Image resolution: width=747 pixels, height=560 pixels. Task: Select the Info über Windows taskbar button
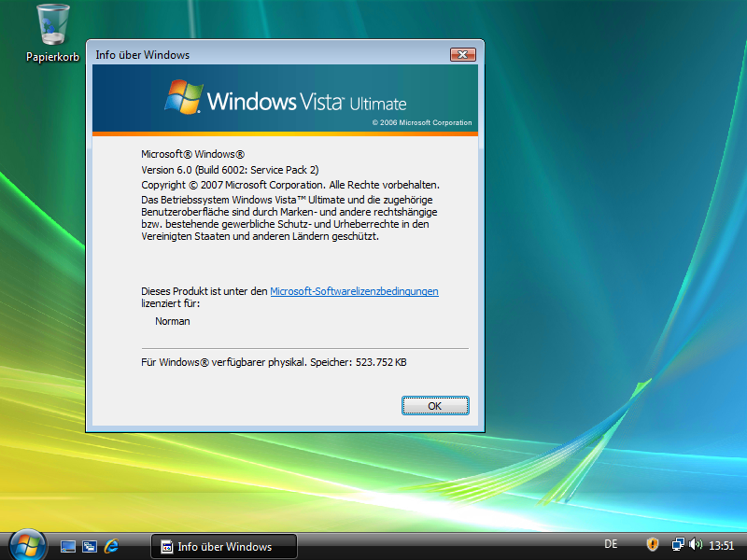coord(224,546)
